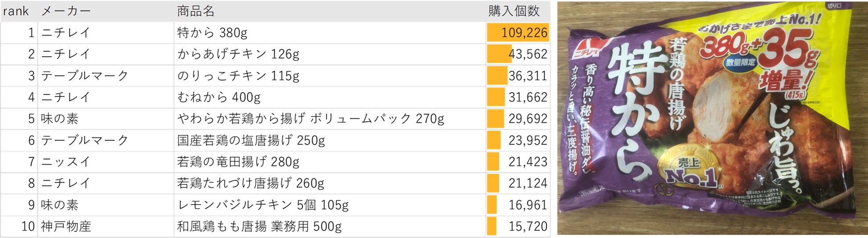Select からあげチキン 126g cell
The height and width of the screenshot is (238, 868).
click(238, 54)
